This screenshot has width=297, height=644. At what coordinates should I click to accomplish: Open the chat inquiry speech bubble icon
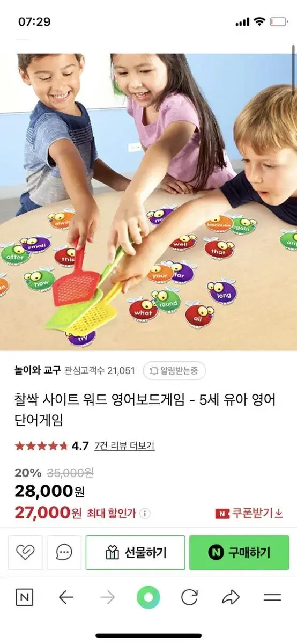tap(64, 552)
